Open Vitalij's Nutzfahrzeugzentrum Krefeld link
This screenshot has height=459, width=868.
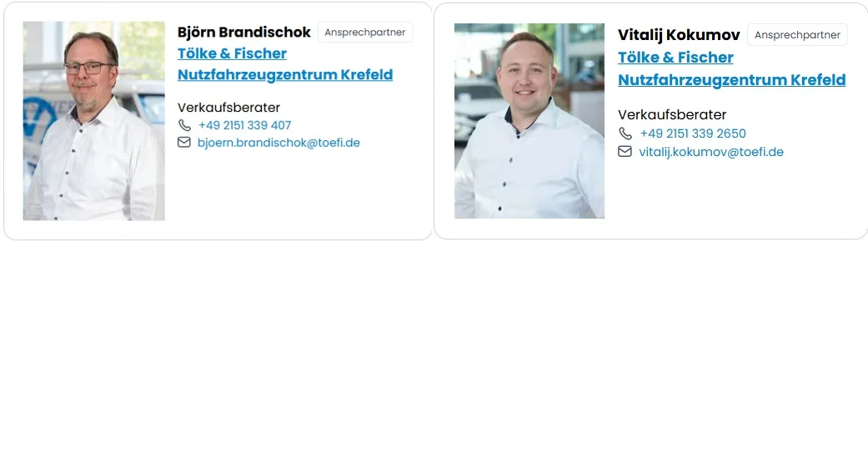pyautogui.click(x=732, y=80)
